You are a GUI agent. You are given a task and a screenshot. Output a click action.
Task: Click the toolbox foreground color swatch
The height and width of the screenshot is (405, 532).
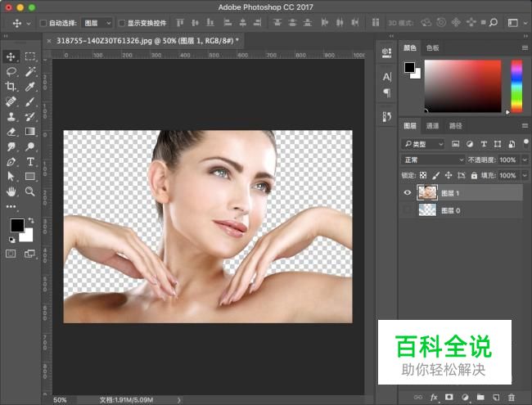pos(17,225)
